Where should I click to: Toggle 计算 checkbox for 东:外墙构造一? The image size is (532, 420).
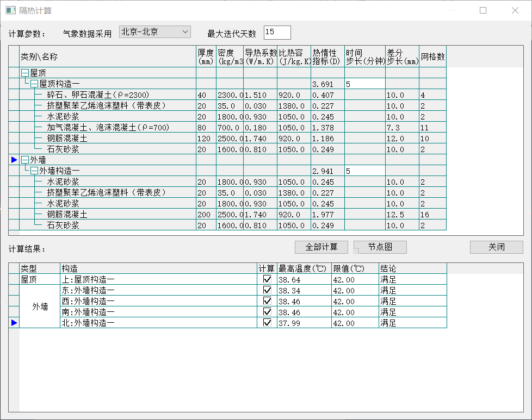click(267, 290)
